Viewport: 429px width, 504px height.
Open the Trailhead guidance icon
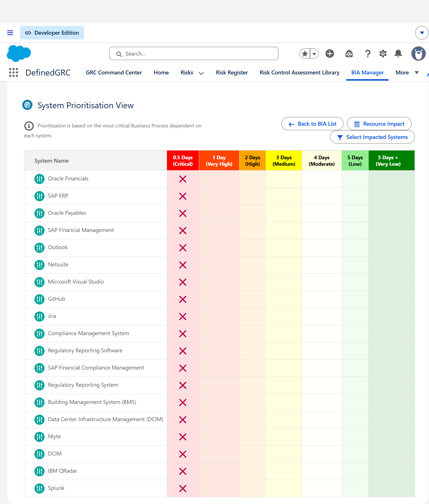[x=349, y=54]
